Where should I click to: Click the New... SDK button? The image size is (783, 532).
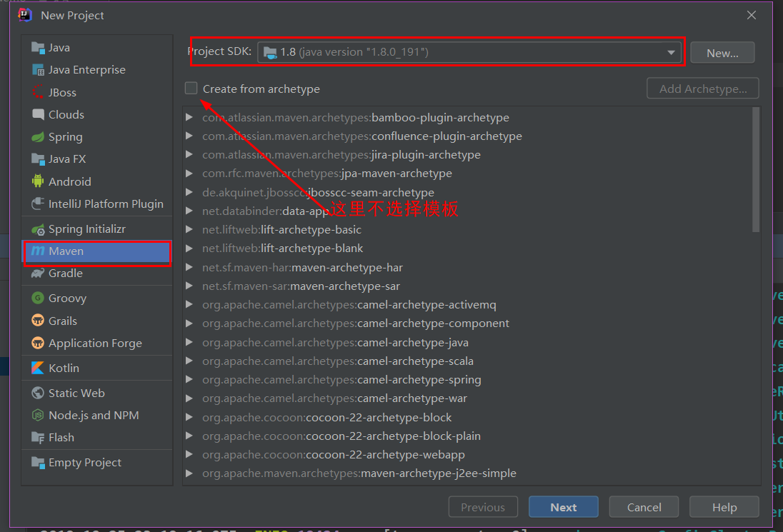[722, 53]
